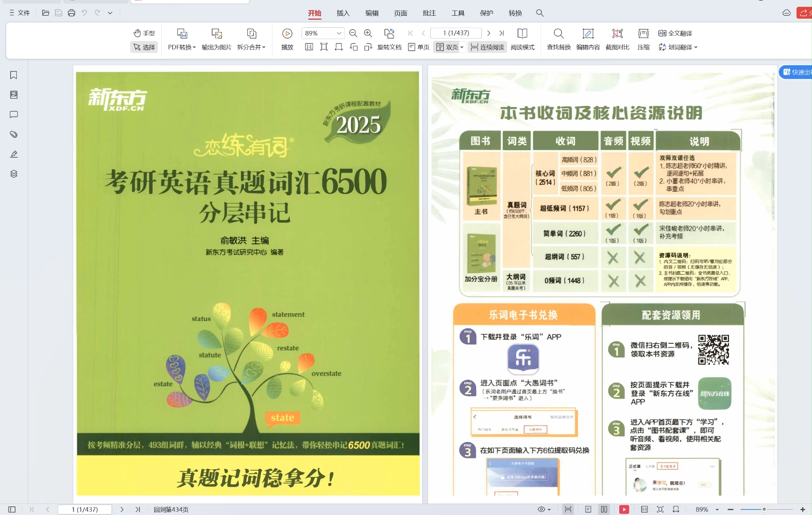
Task: Click the toolbar page number field
Action: [456, 33]
